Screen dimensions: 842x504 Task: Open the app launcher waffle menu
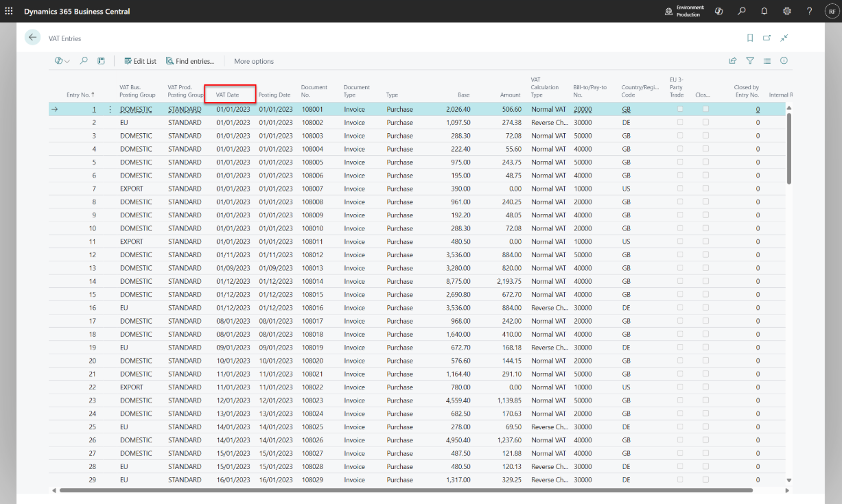click(x=9, y=11)
